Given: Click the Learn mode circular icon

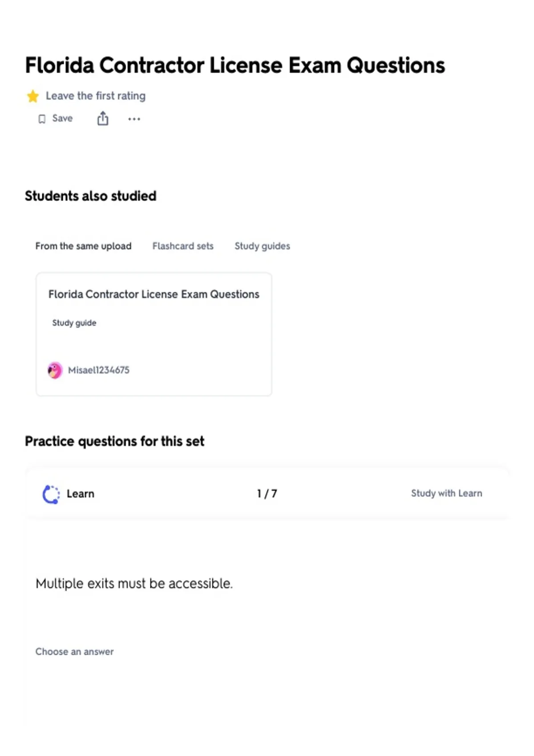Looking at the screenshot, I should [x=51, y=494].
